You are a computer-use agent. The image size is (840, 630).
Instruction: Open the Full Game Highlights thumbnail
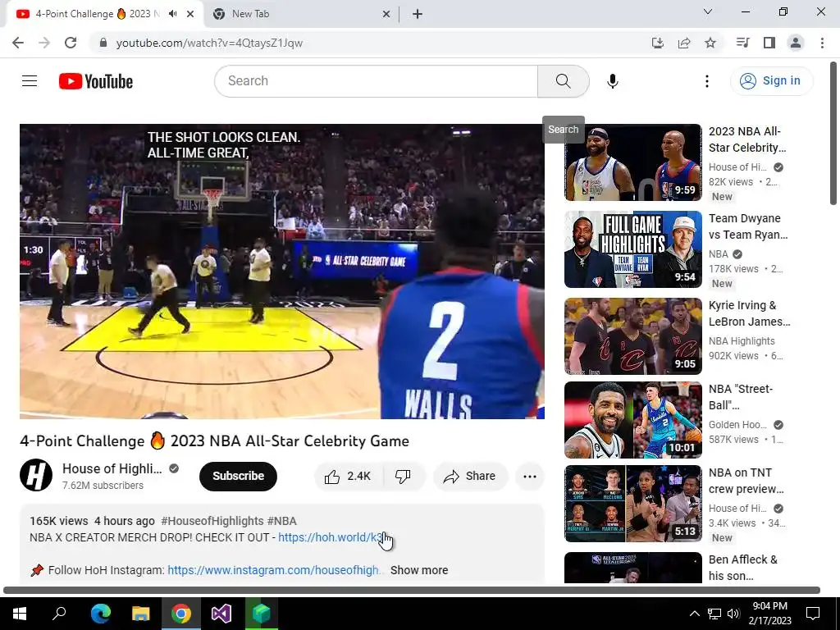(632, 249)
